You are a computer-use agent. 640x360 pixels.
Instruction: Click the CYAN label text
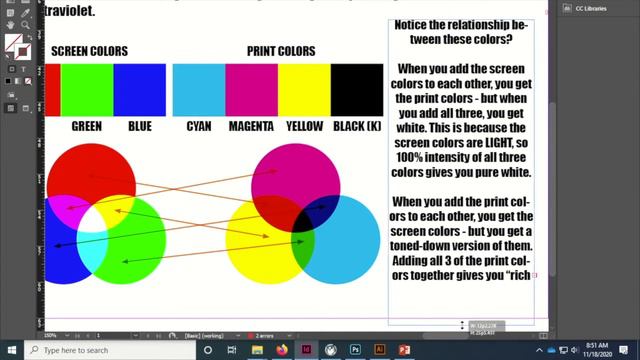click(x=199, y=126)
